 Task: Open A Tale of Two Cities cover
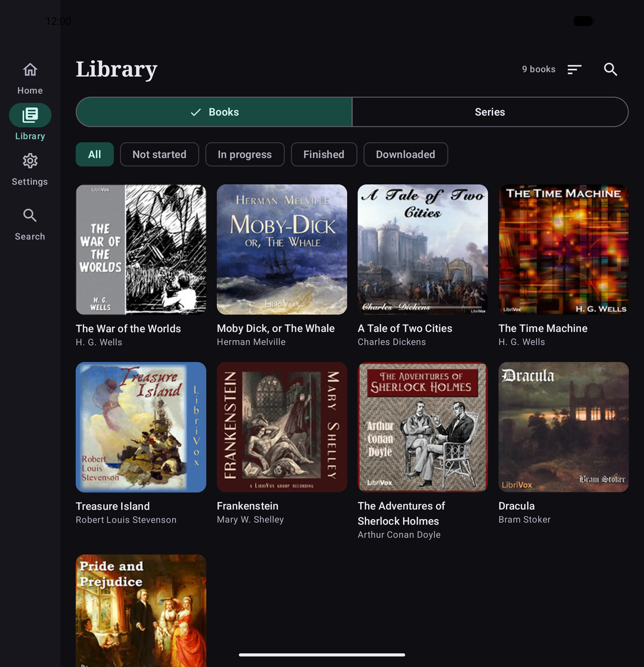point(423,250)
